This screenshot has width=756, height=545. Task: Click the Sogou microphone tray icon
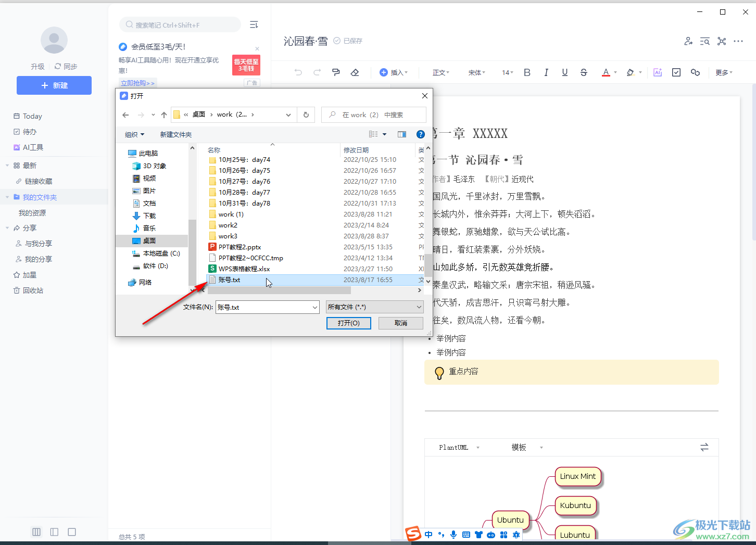(x=453, y=535)
